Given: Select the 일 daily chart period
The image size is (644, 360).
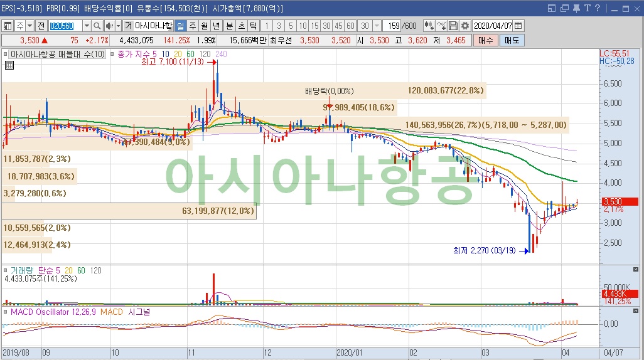Looking at the screenshot, I should click(x=180, y=26).
